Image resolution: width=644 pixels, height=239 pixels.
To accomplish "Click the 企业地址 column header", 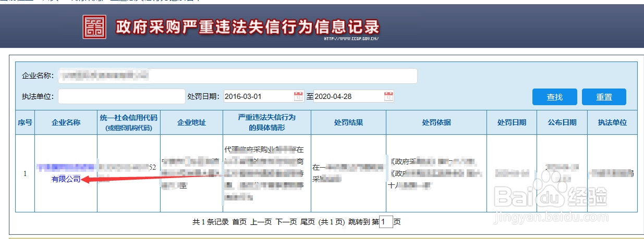I will (x=191, y=122).
